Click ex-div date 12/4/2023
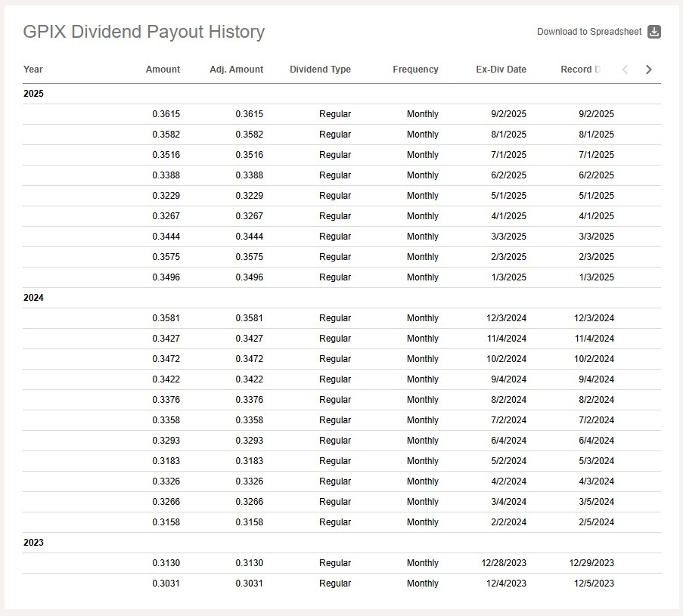The width and height of the screenshot is (683, 616). point(506,583)
